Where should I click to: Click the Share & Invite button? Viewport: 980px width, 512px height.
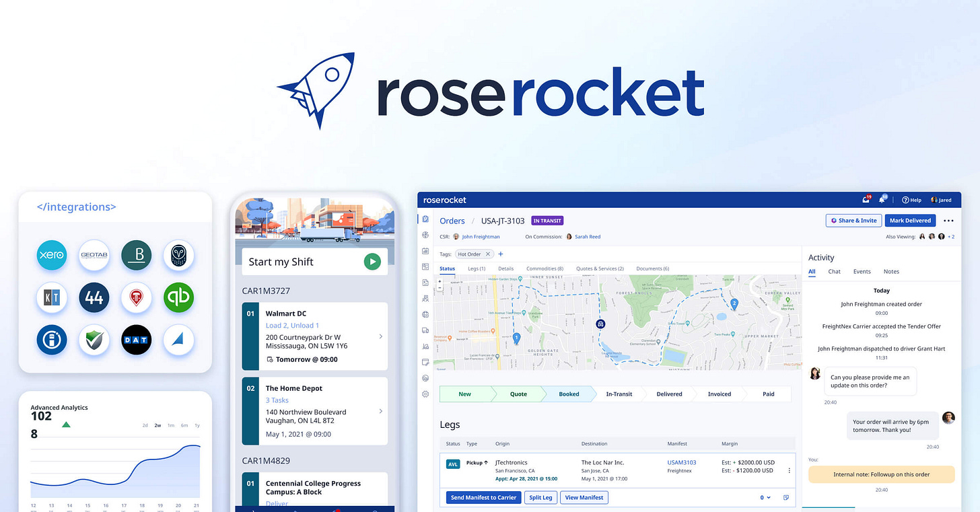point(853,221)
